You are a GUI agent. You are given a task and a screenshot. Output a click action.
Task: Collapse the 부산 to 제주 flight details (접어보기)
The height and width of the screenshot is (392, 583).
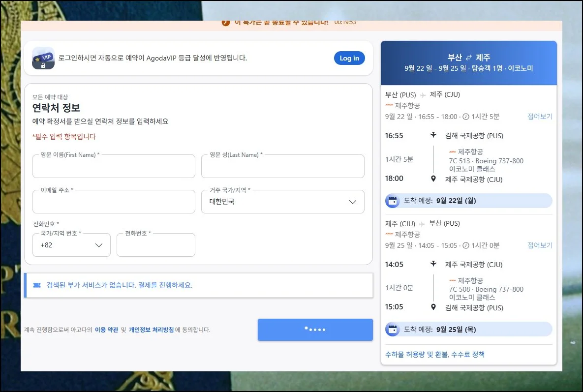point(540,117)
